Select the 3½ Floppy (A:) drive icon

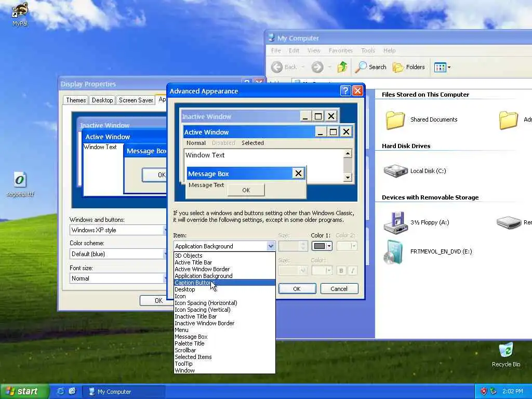(x=395, y=222)
